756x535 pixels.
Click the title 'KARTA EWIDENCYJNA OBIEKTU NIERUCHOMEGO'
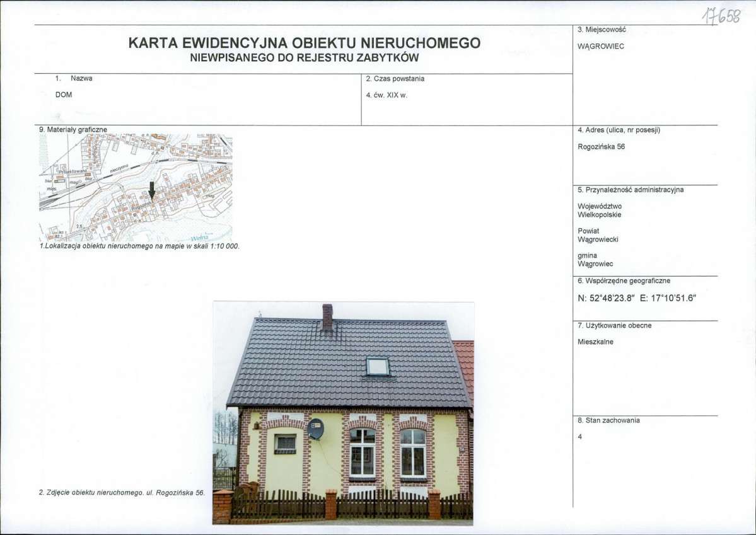click(x=305, y=43)
